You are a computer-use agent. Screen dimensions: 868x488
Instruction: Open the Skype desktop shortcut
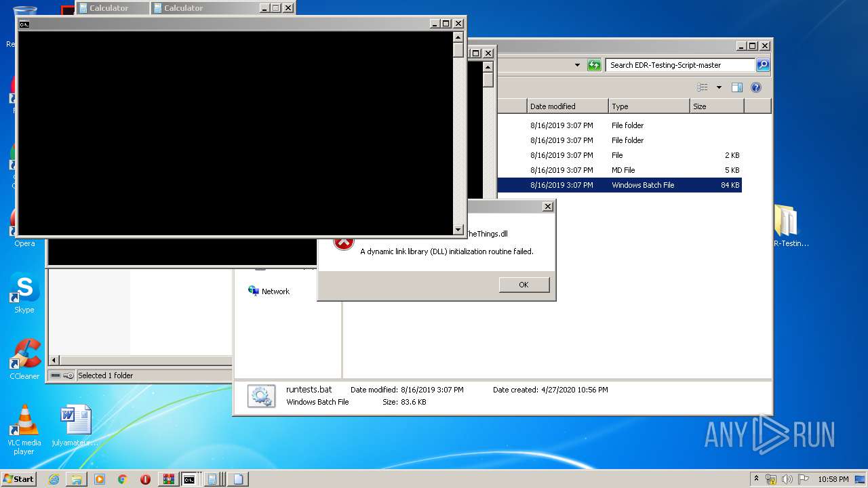pos(24,293)
